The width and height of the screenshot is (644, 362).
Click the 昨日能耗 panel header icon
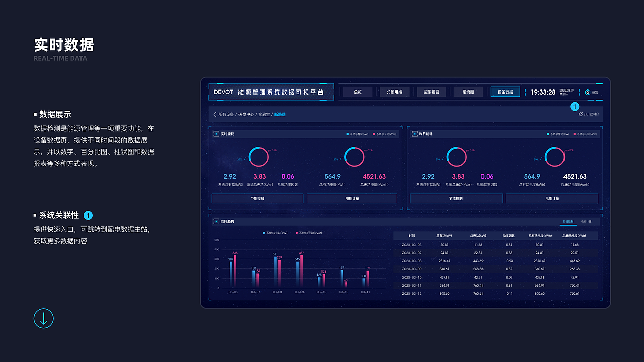415,134
